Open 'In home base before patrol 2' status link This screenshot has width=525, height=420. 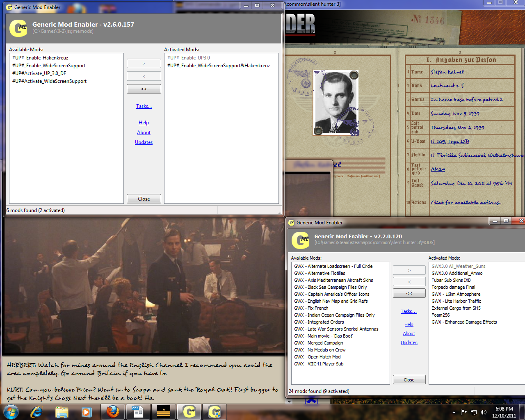click(467, 99)
